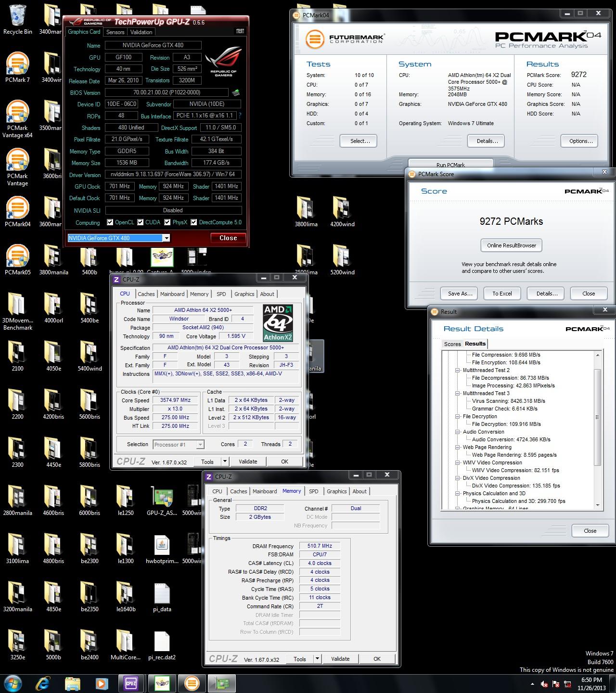Toggle the PhysX checkbox in GPU-Z

[x=167, y=222]
